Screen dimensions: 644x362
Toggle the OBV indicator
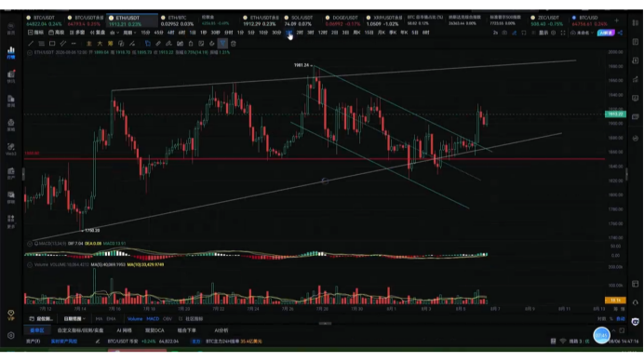point(168,319)
